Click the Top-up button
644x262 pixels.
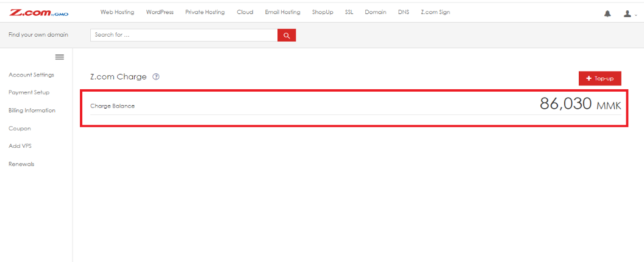599,79
